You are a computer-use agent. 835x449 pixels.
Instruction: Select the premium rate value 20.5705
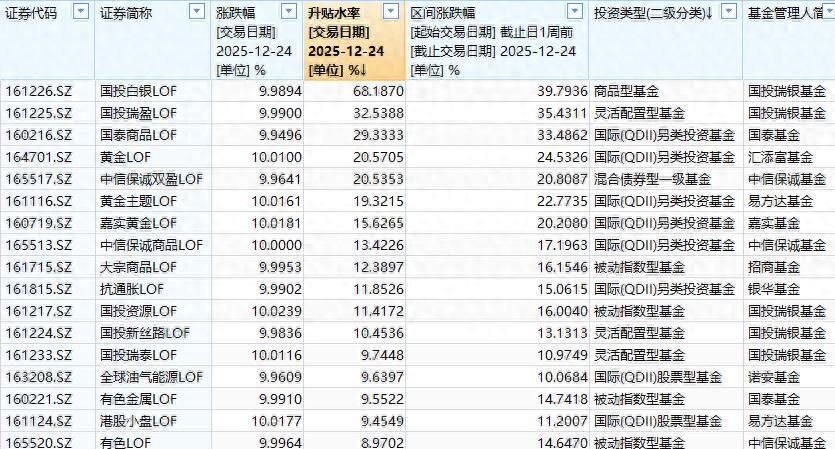378,157
